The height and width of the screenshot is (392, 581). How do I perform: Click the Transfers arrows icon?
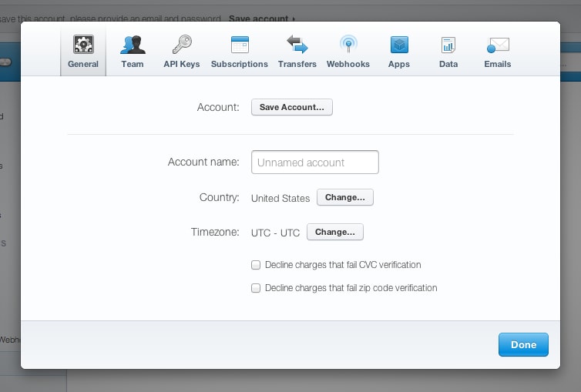(297, 45)
